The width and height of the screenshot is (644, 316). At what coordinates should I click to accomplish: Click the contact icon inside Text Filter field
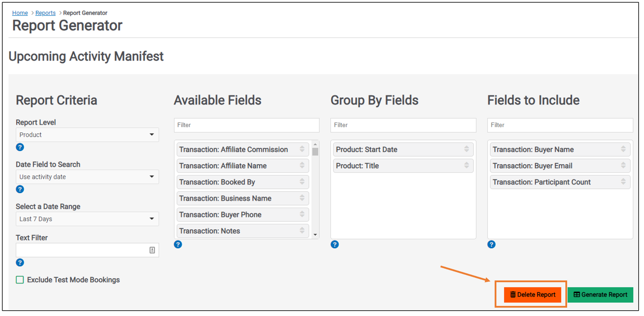pyautogui.click(x=152, y=250)
